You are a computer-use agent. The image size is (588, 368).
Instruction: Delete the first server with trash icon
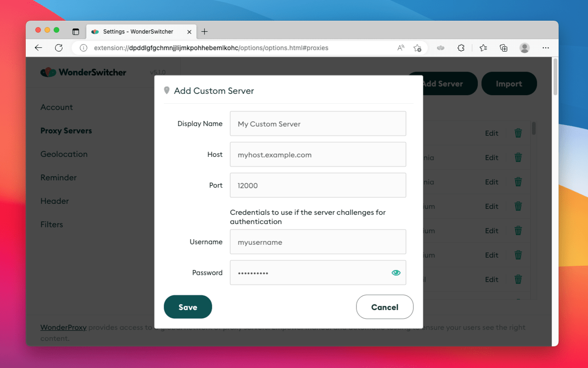click(518, 133)
